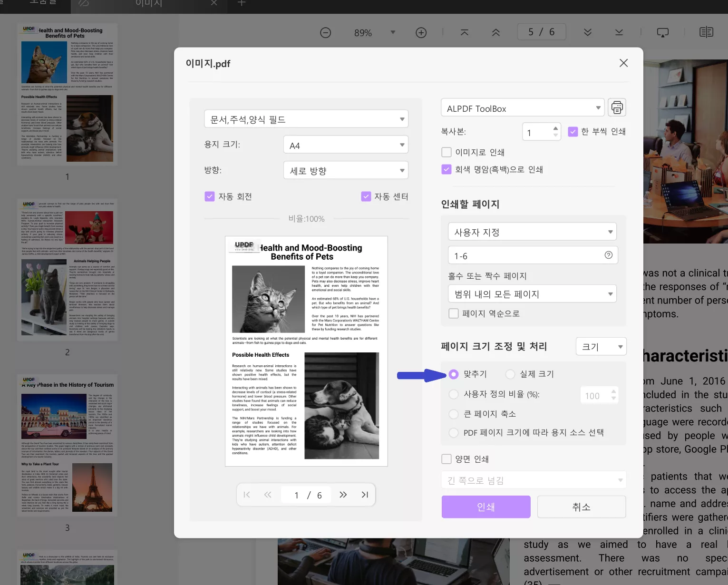Go to next preview page
The image size is (728, 585).
click(x=343, y=495)
